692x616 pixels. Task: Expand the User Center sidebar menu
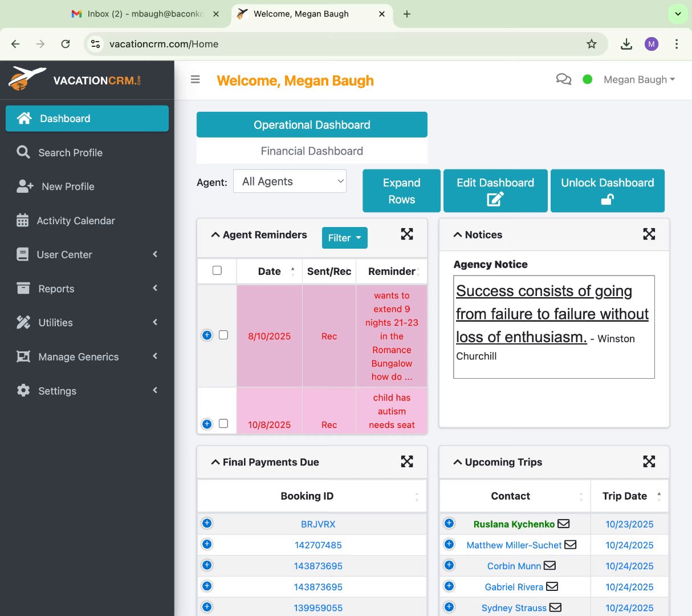pyautogui.click(x=87, y=254)
